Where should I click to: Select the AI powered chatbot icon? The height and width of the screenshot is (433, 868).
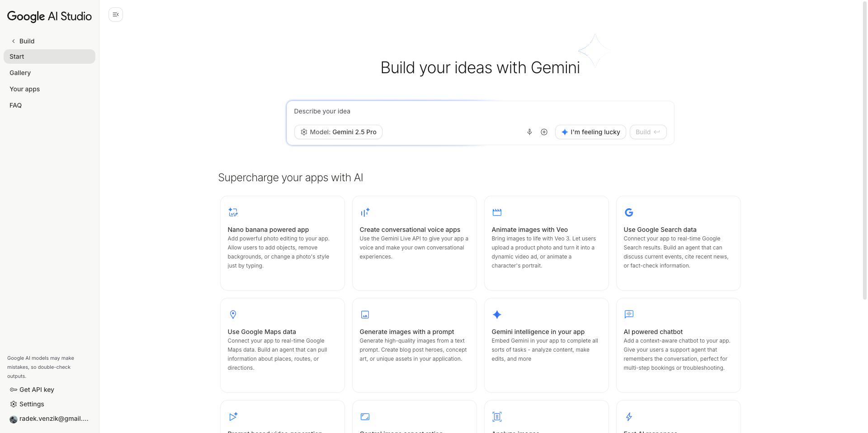pos(629,314)
